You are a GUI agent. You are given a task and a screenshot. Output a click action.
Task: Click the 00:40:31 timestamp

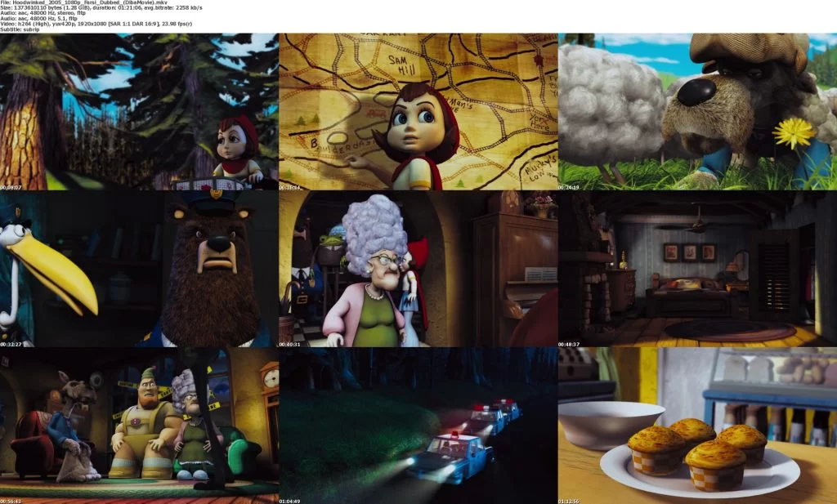(x=290, y=345)
